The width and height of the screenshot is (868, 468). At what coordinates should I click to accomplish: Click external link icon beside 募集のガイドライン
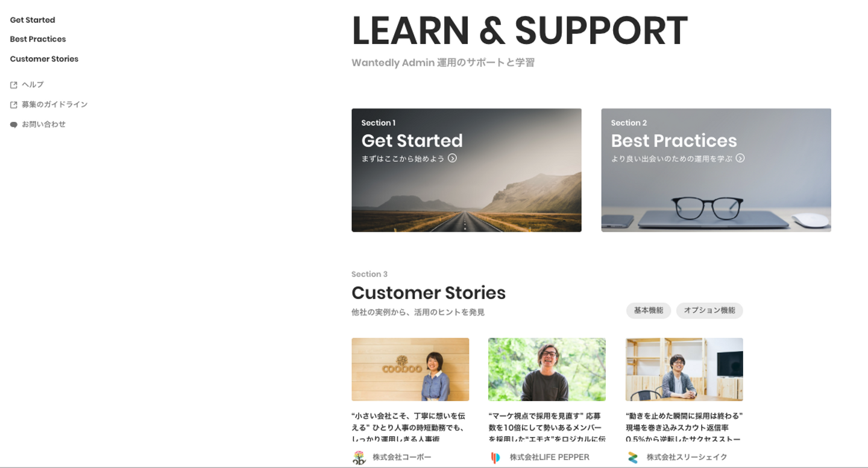point(14,105)
